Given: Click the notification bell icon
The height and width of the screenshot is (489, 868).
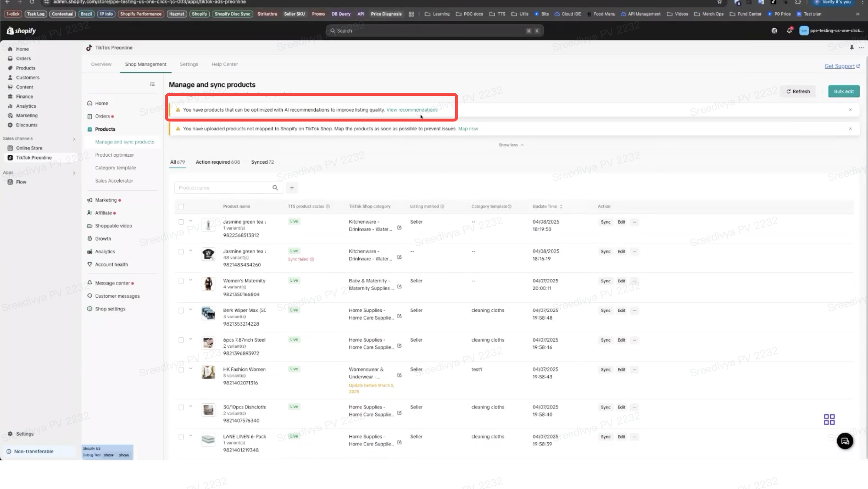Looking at the screenshot, I should coord(789,31).
